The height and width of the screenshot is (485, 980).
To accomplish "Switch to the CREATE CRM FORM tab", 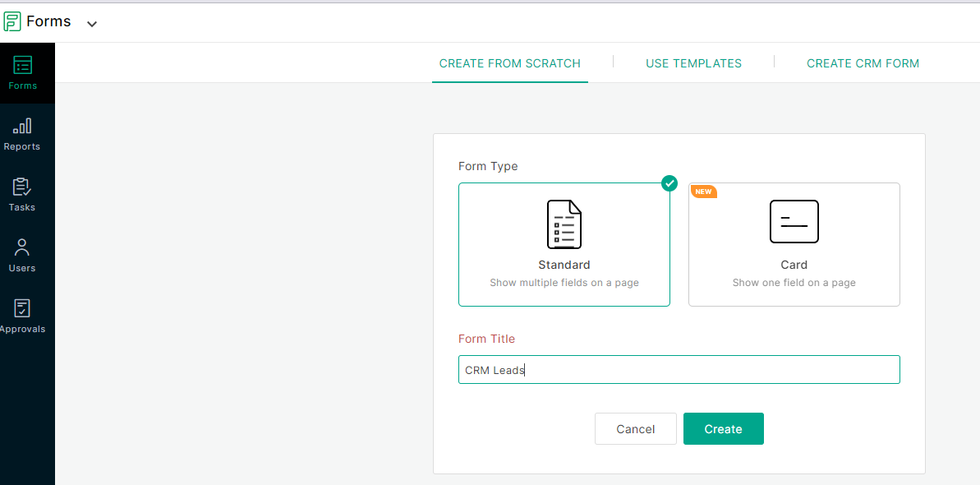I will coord(863,62).
